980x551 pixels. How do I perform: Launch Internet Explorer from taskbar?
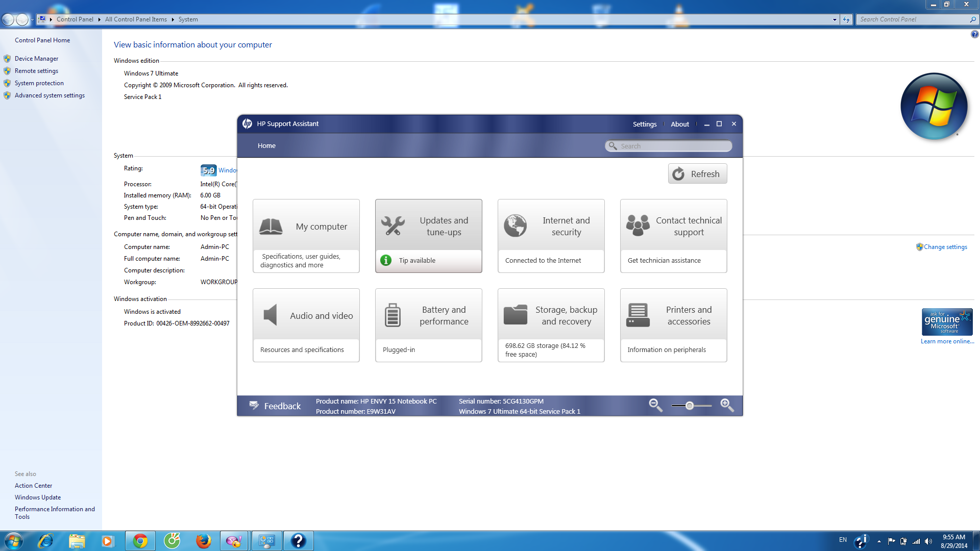click(45, 541)
